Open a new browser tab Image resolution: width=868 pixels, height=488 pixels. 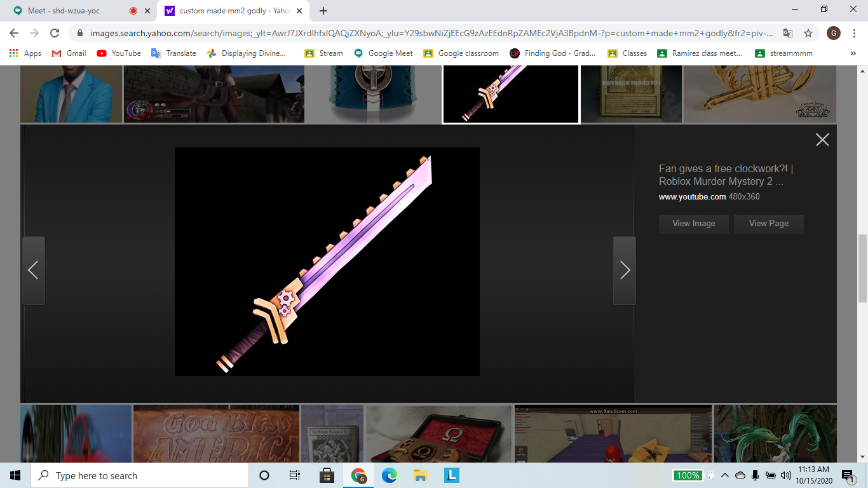[323, 11]
